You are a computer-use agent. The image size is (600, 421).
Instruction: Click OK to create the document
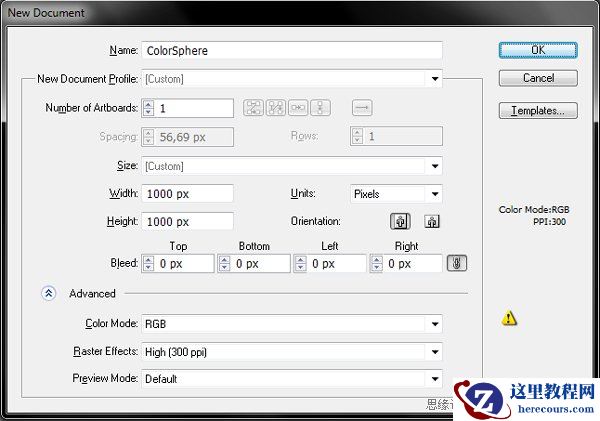pyautogui.click(x=538, y=50)
